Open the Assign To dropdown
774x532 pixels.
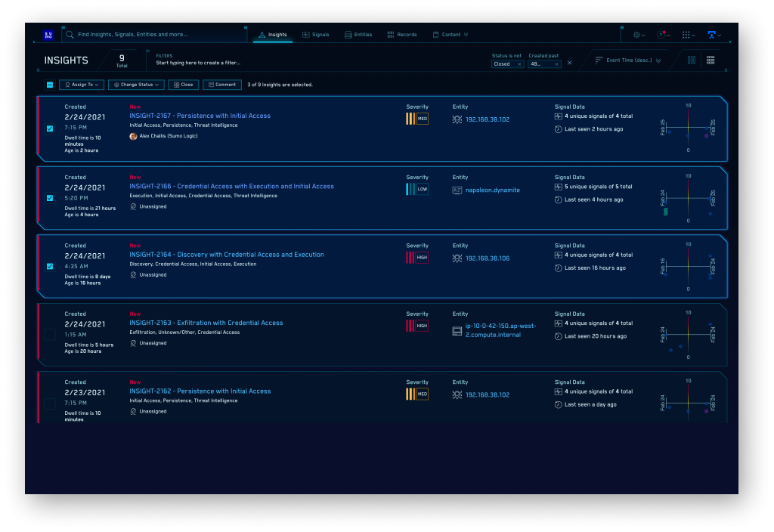(82, 85)
